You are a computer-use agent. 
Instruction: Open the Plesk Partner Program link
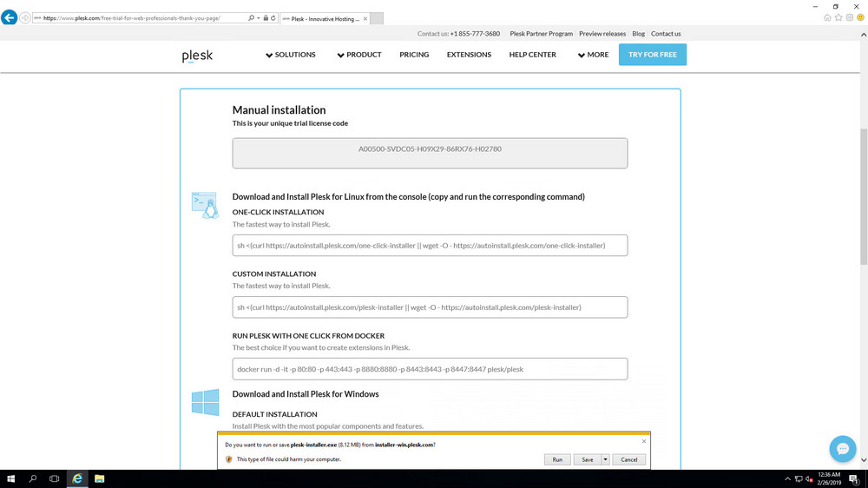point(541,34)
